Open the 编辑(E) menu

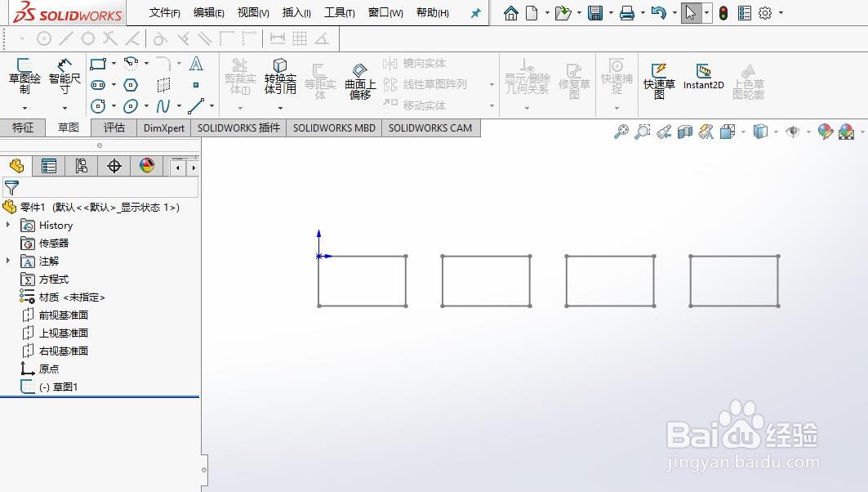pos(209,13)
